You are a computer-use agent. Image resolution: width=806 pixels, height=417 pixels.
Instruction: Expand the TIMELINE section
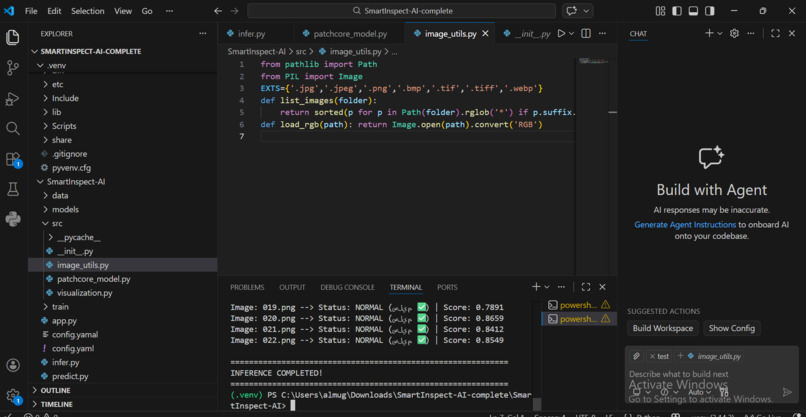tap(57, 404)
